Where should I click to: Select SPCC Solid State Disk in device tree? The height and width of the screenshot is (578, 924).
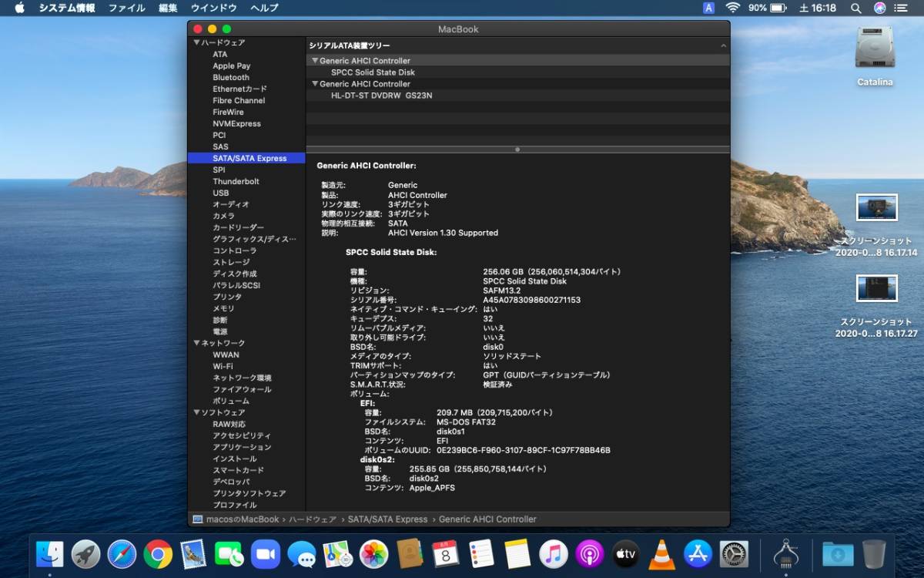click(373, 72)
